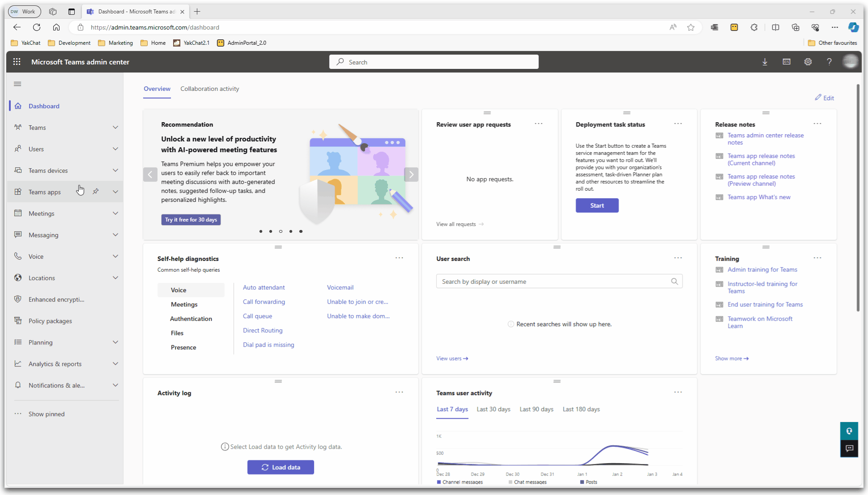
Task: Go to next recommendation slide arrow
Action: [411, 175]
